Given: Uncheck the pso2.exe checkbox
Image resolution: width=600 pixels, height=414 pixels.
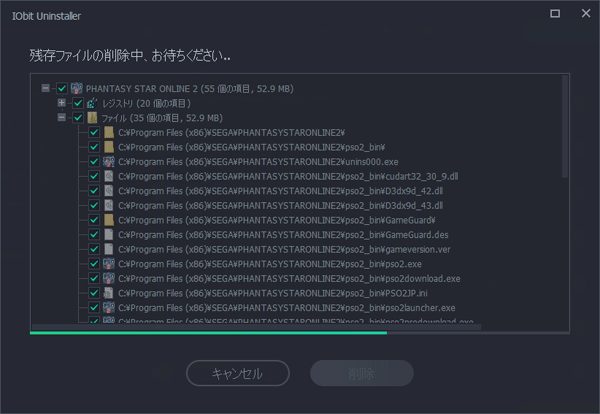Looking at the screenshot, I should [x=94, y=264].
